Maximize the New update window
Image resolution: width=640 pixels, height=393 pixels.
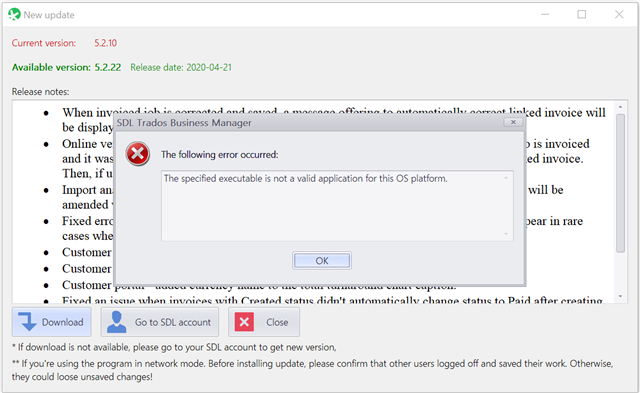click(x=582, y=15)
